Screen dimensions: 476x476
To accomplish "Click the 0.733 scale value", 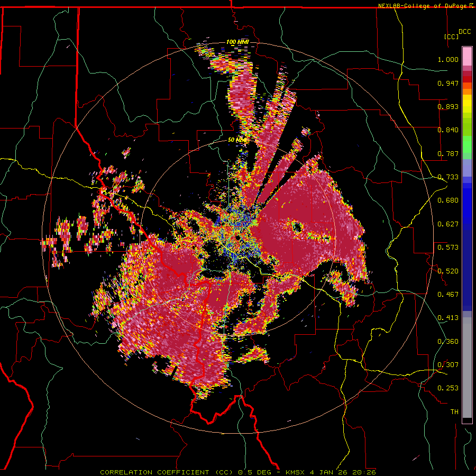I will pyautogui.click(x=448, y=177).
